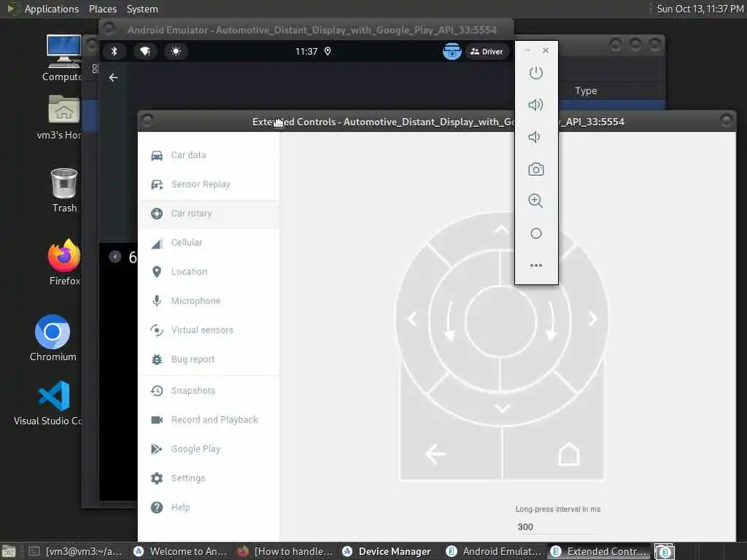
Task: Switch to Extended Controls taskbar item
Action: (598, 551)
